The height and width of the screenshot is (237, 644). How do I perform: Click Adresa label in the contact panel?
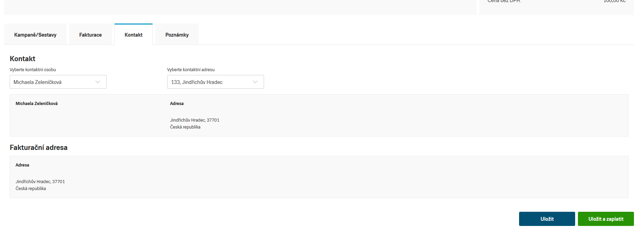click(x=177, y=104)
